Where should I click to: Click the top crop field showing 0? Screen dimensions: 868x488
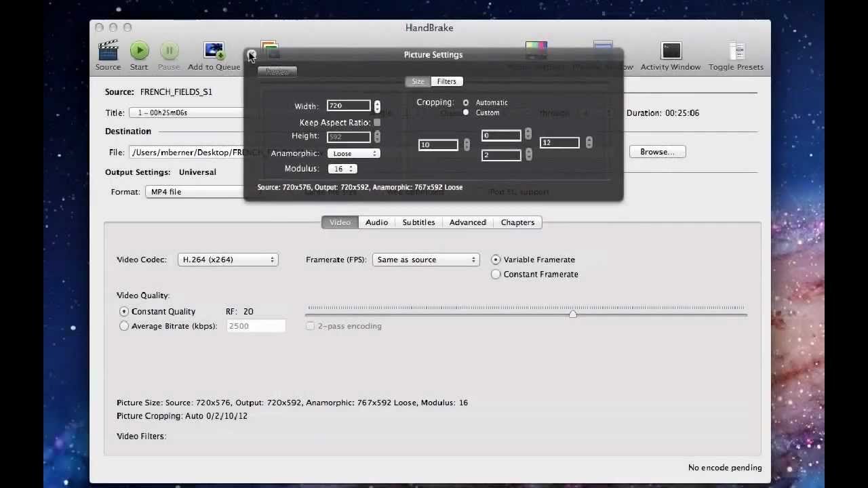[x=501, y=136]
